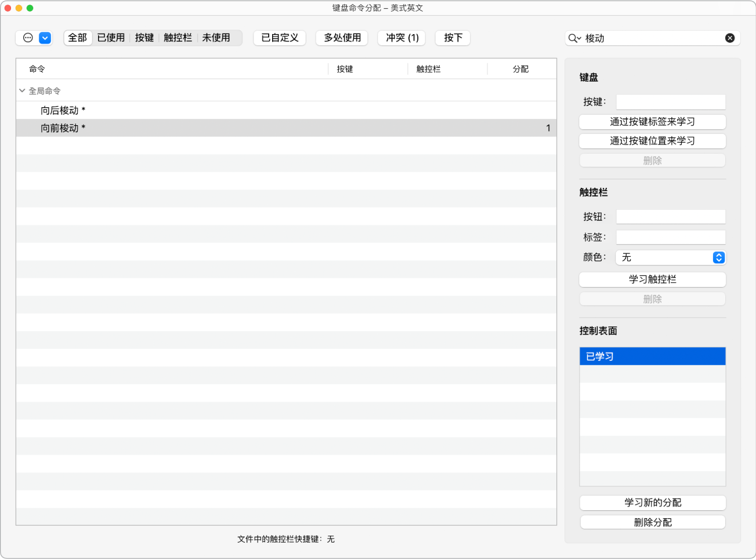This screenshot has width=756, height=560.
Task: Click the 学习触控栏 button
Action: [652, 279]
